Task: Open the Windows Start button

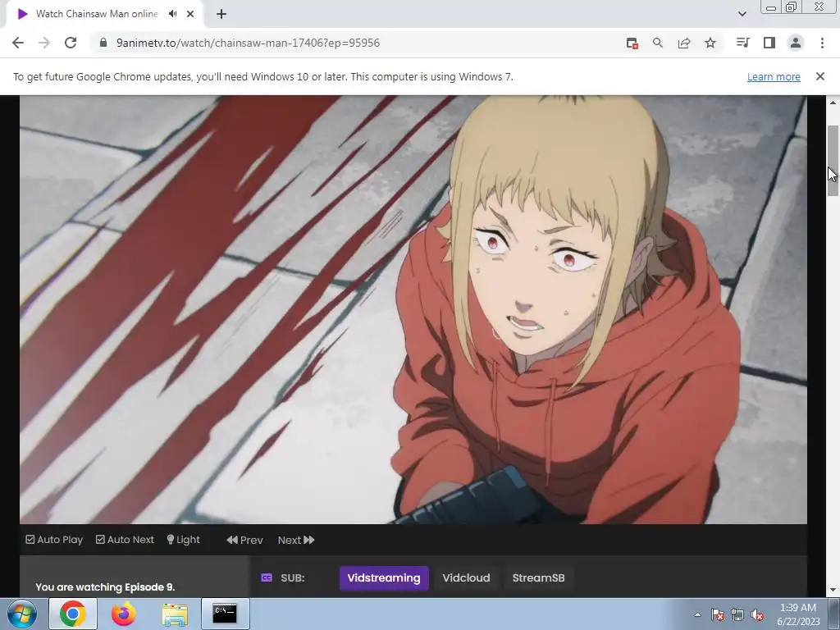Action: (x=21, y=614)
